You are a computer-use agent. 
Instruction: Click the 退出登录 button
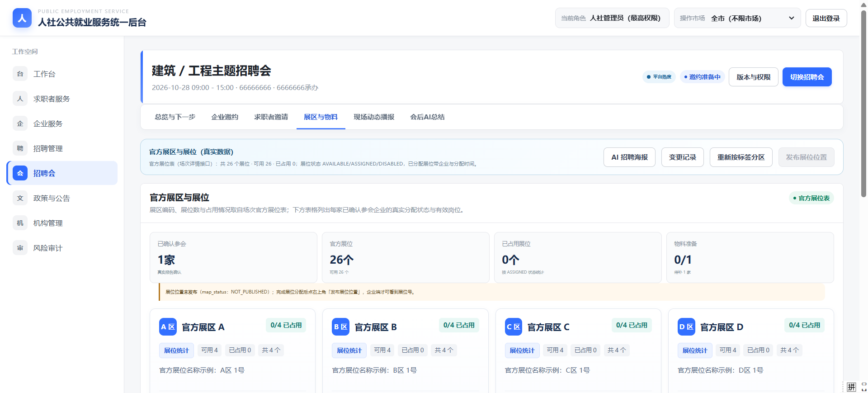click(x=826, y=18)
